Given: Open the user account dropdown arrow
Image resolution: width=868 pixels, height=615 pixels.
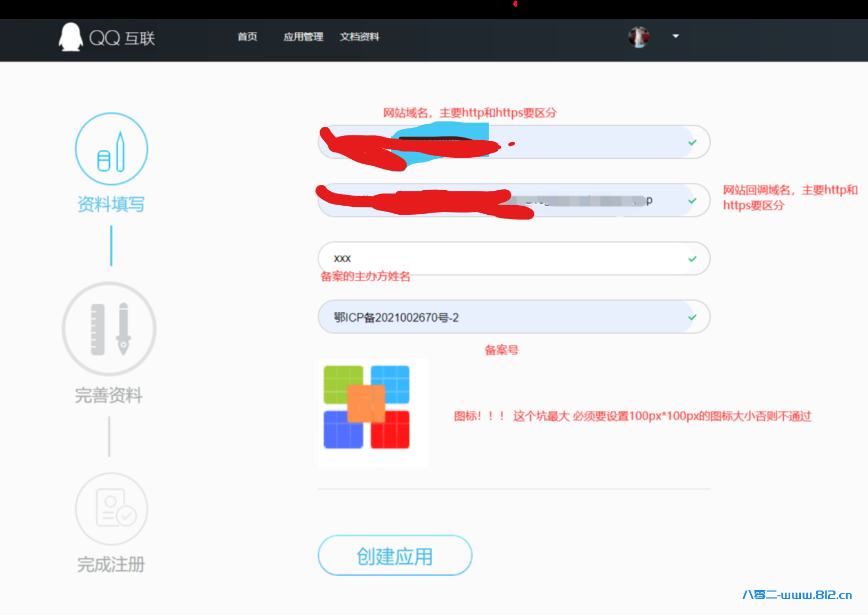Looking at the screenshot, I should point(675,36).
